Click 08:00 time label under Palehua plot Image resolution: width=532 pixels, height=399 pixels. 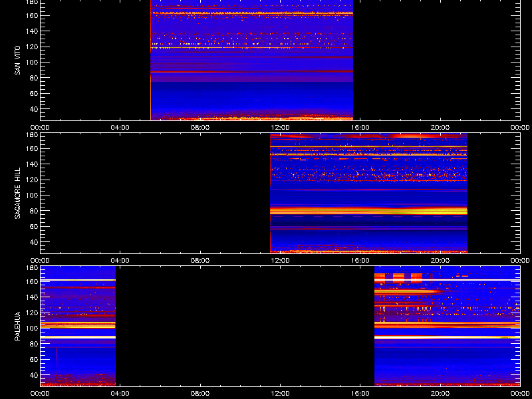[x=200, y=394]
